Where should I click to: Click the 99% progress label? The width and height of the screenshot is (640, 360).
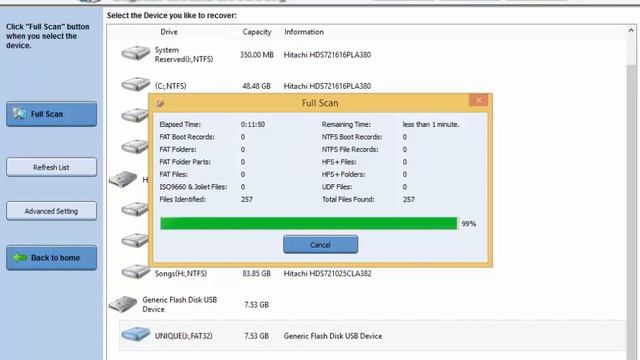pyautogui.click(x=469, y=224)
